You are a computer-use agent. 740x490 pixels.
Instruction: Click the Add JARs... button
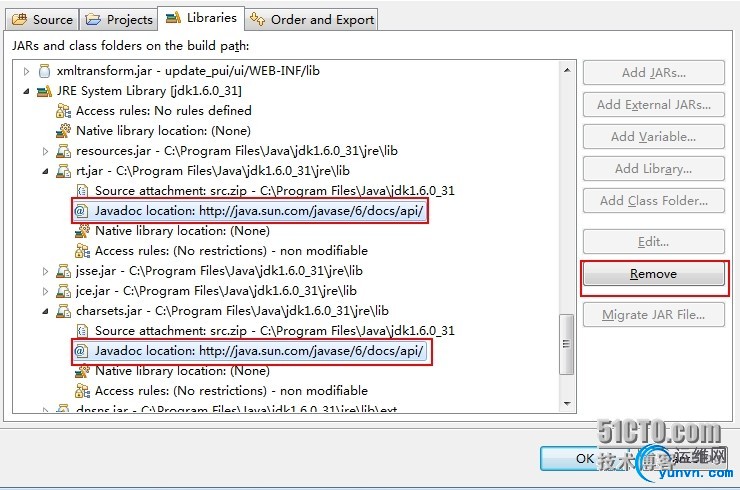[x=654, y=73]
